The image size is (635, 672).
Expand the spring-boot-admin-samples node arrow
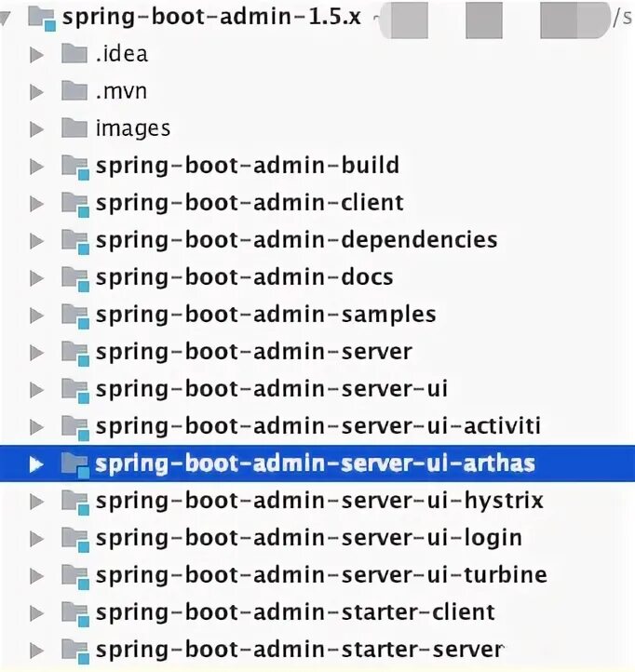(x=36, y=316)
